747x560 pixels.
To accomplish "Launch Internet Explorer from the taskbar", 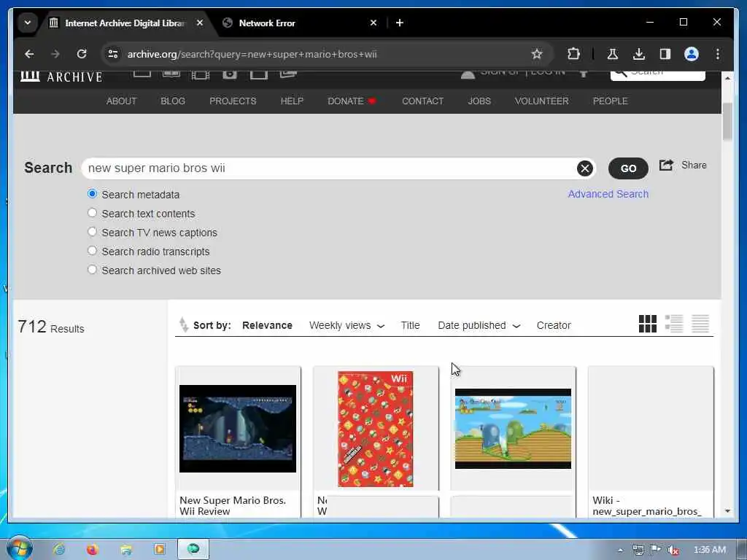I will (60, 549).
